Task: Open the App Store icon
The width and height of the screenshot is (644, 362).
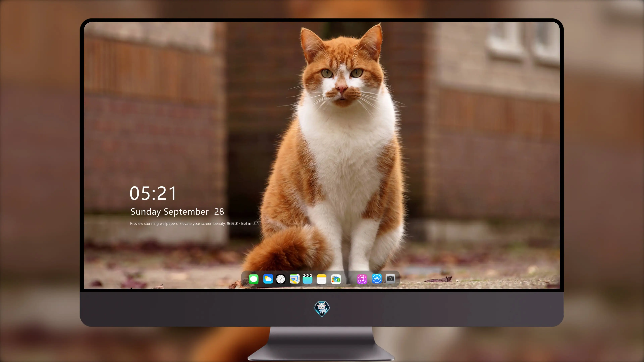Action: coord(377,279)
